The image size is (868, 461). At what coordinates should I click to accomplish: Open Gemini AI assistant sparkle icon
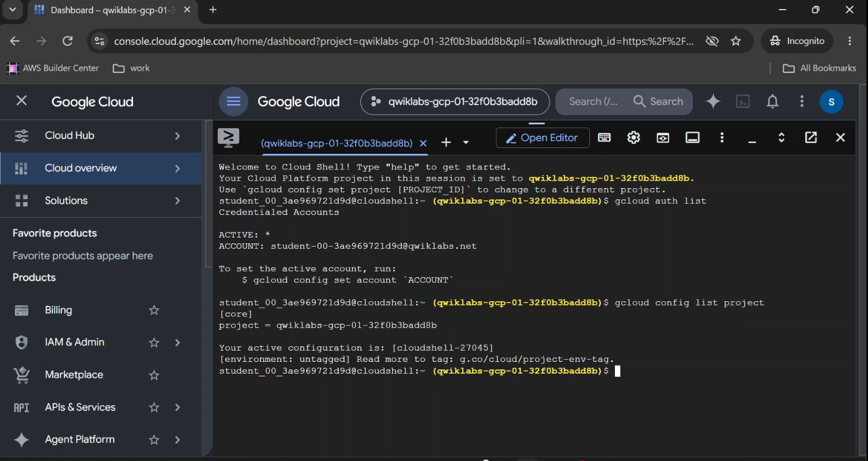pos(713,101)
